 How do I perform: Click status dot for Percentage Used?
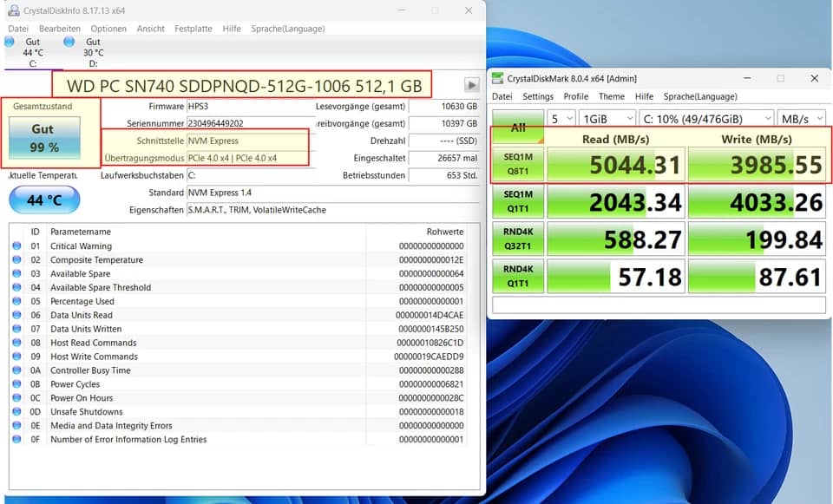[x=16, y=301]
